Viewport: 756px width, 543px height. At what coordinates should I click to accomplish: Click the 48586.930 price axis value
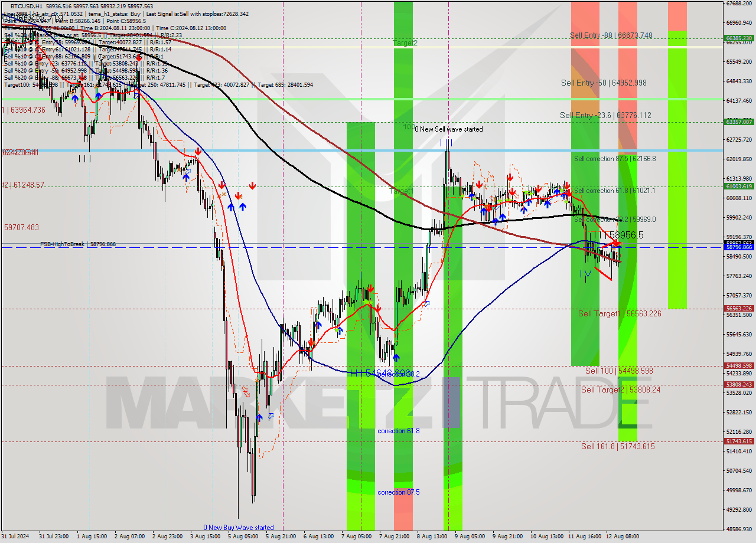click(x=739, y=529)
